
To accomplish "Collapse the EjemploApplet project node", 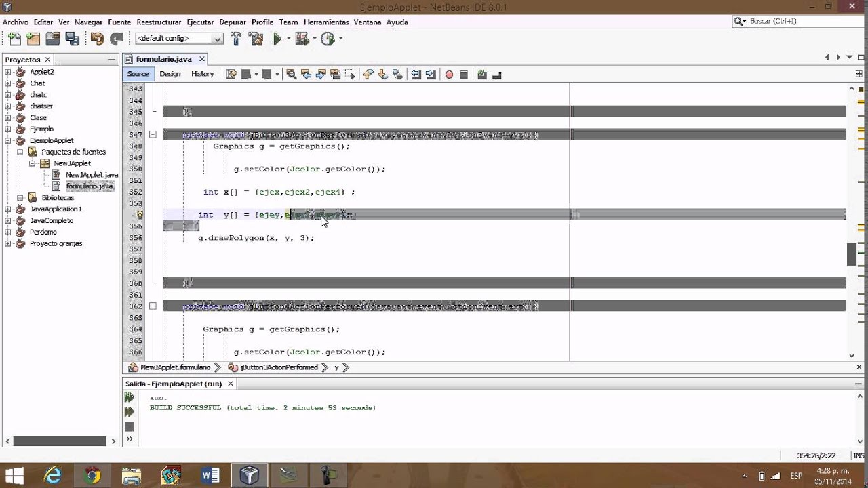I will click(8, 140).
